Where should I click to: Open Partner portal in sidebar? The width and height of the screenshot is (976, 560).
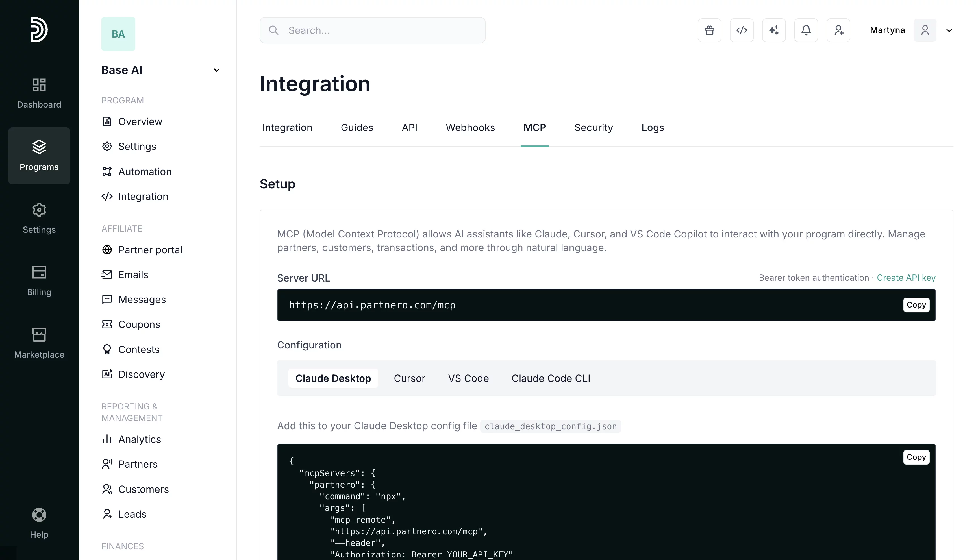[150, 250]
